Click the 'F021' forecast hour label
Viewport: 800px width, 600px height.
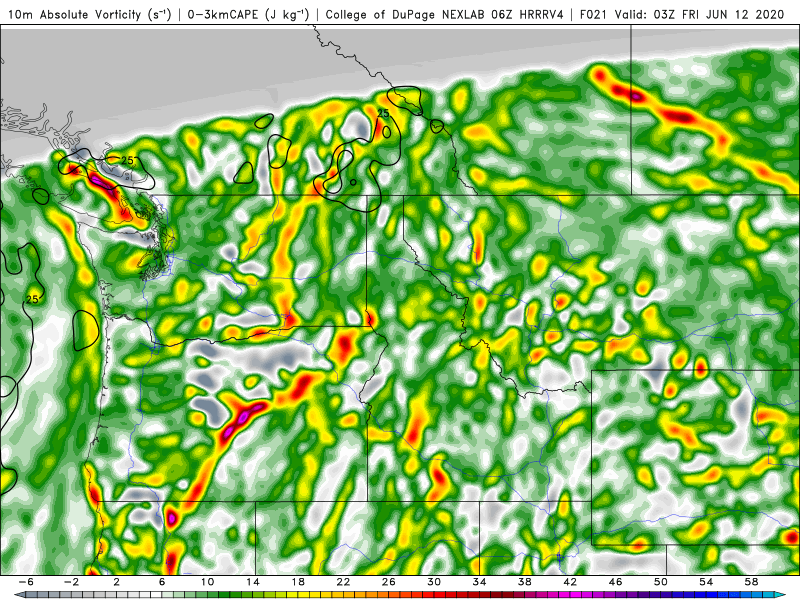594,14
